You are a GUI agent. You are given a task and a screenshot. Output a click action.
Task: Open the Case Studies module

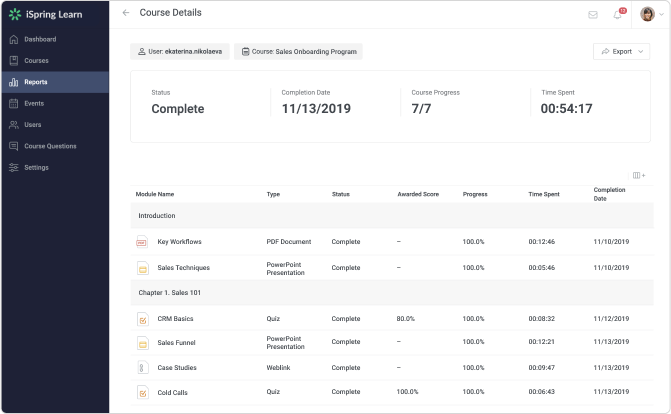177,368
